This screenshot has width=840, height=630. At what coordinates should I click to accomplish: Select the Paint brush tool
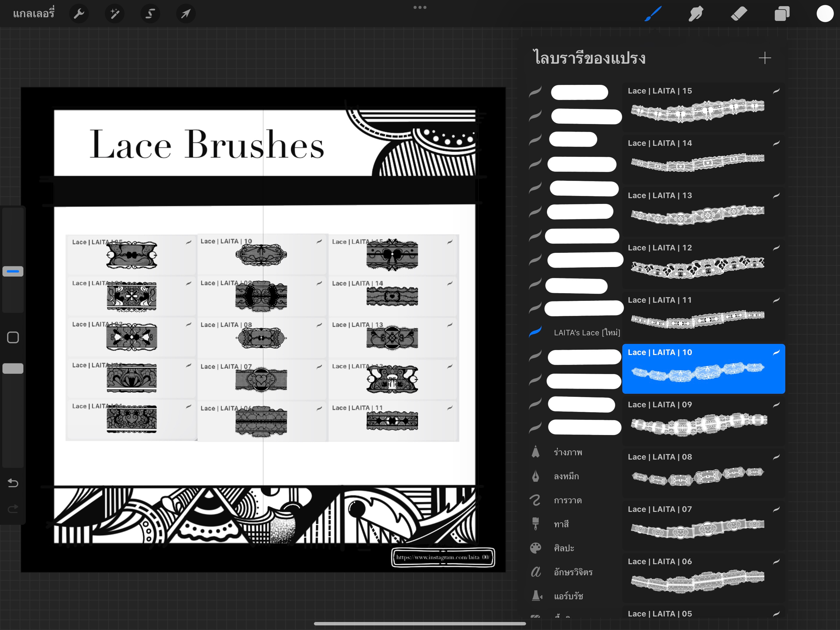[x=653, y=13]
